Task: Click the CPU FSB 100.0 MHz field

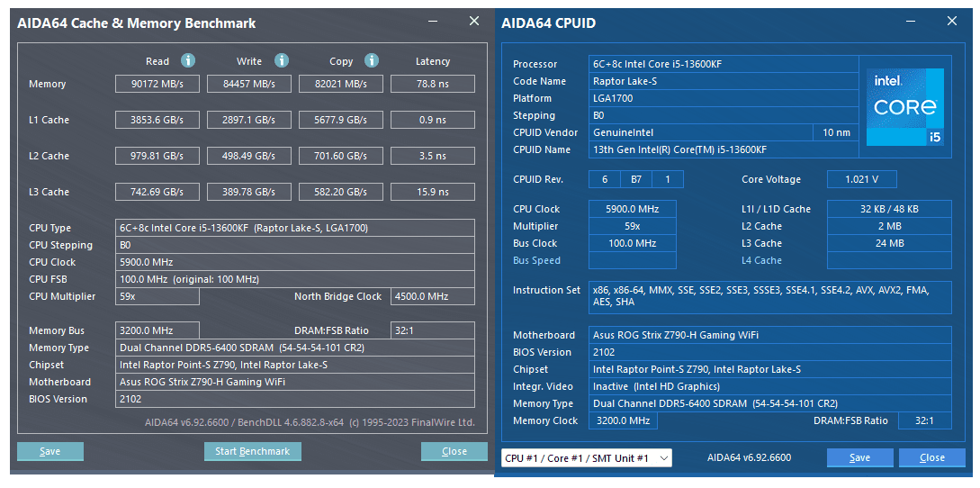Action: tap(295, 279)
